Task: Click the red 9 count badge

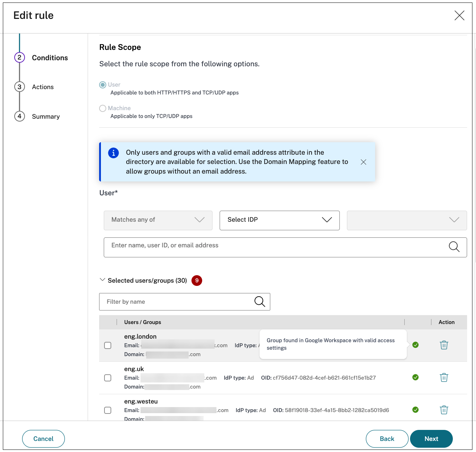Action: click(x=197, y=281)
